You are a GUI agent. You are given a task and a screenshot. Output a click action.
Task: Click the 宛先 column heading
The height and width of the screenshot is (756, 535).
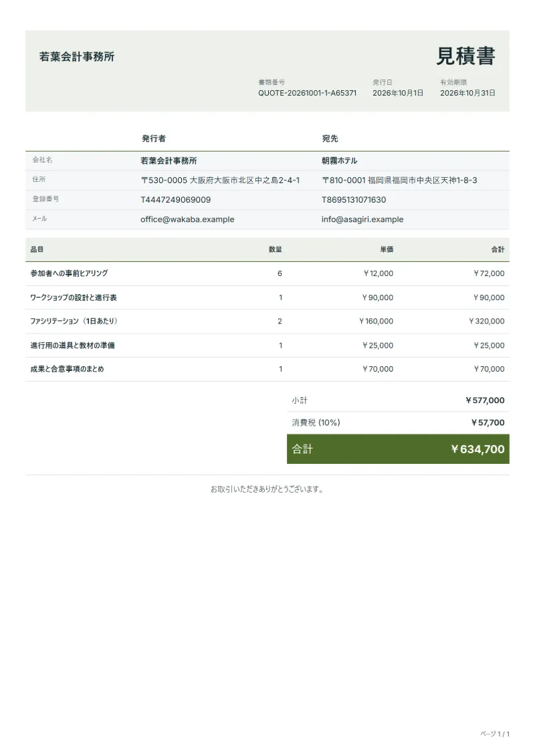(330, 138)
